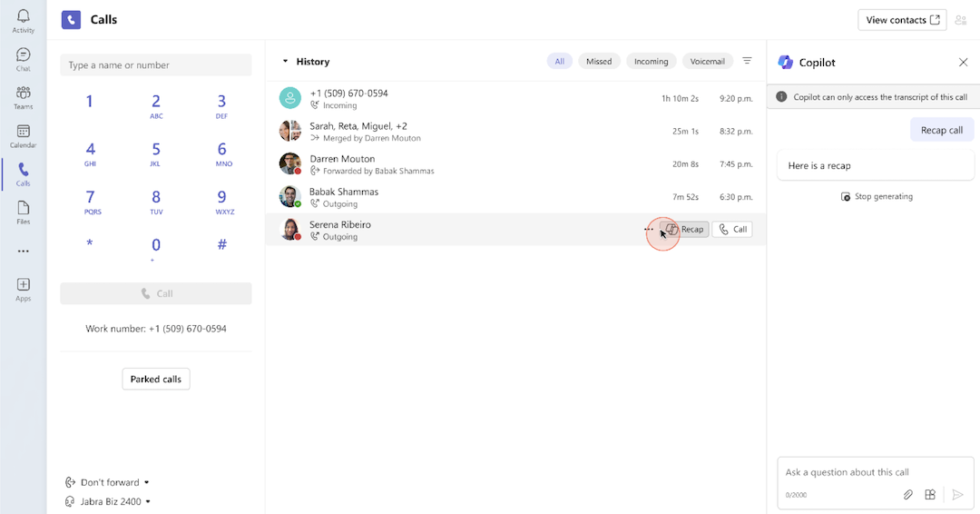Select the Missed history filter
Image resolution: width=980 pixels, height=514 pixels.
[599, 61]
